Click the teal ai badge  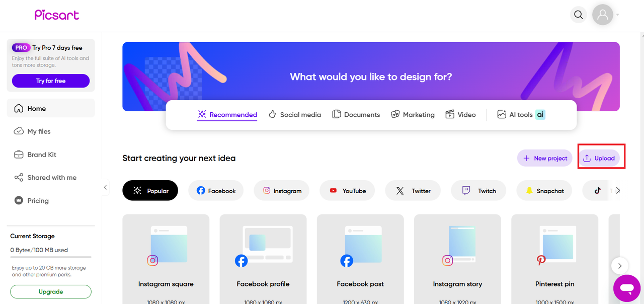pos(540,115)
